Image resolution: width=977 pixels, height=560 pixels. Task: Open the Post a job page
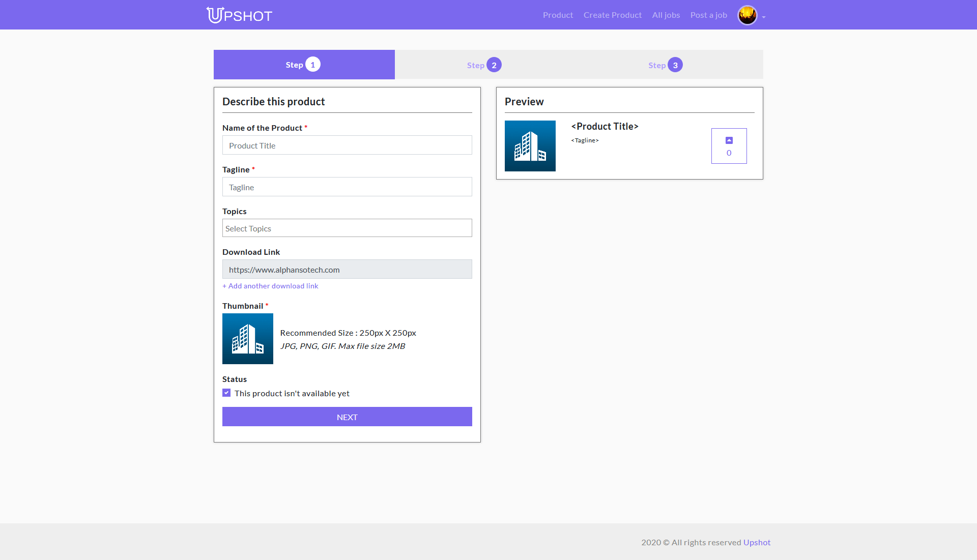[x=708, y=15]
